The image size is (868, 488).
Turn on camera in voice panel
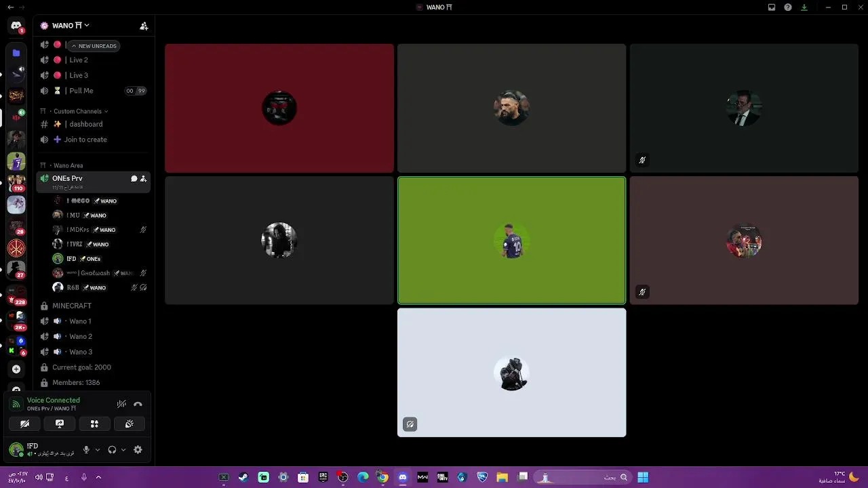[25, 424]
